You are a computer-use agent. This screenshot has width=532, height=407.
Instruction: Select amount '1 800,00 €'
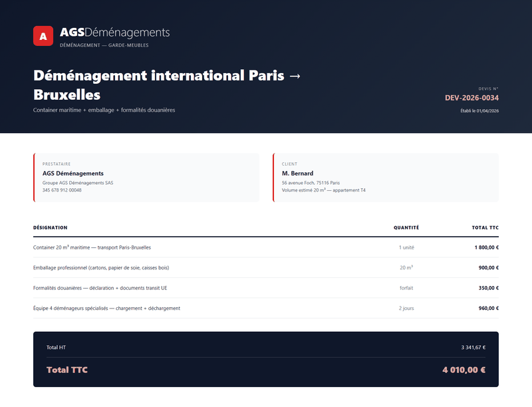coord(487,247)
